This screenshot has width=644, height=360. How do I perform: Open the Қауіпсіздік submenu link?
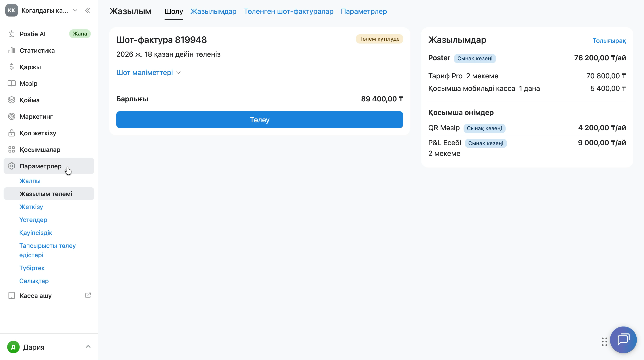[36, 233]
